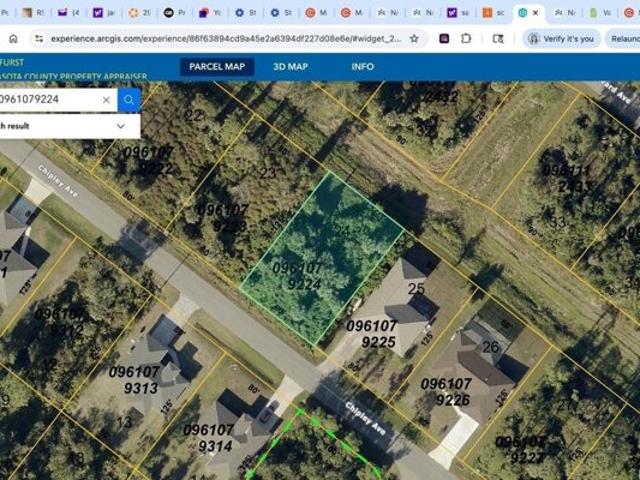Open the INFO tab
The height and width of the screenshot is (480, 640).
363,67
